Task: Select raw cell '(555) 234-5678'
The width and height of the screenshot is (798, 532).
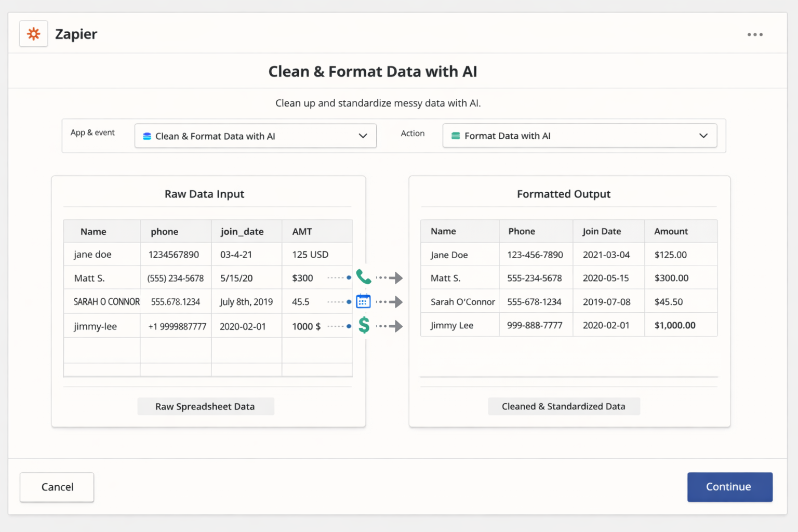Action: (176, 278)
